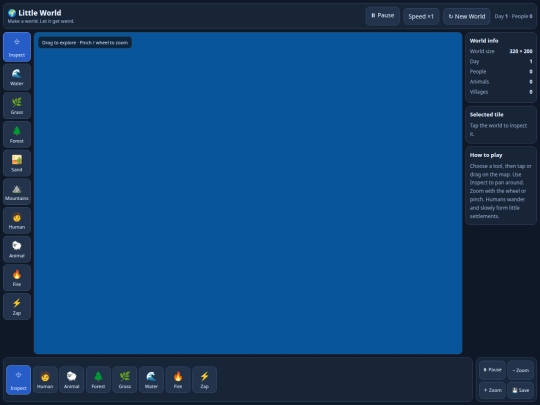Select the Forest tool in left sidebar
The height and width of the screenshot is (405, 540).
[17, 134]
